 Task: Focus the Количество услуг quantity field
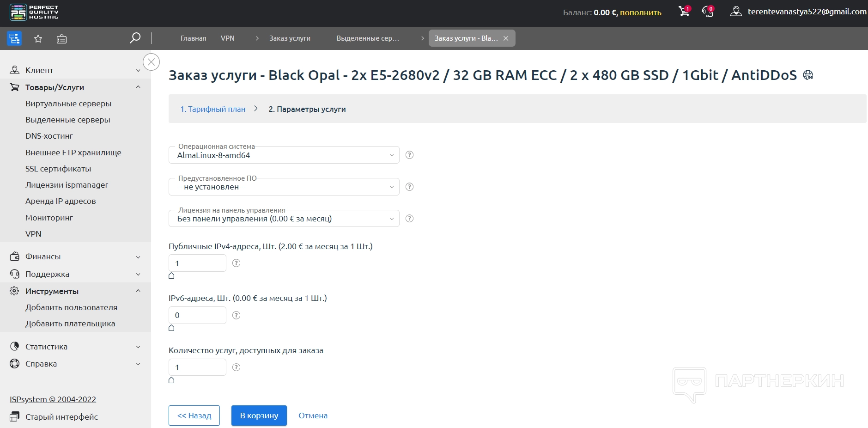tap(197, 367)
